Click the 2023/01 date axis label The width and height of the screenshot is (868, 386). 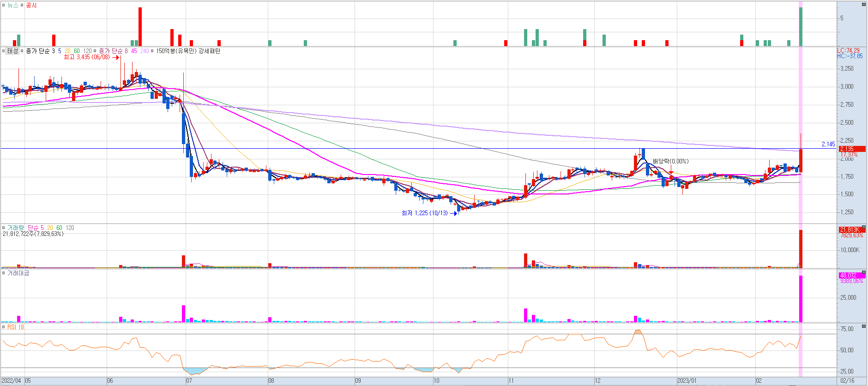tap(687, 381)
